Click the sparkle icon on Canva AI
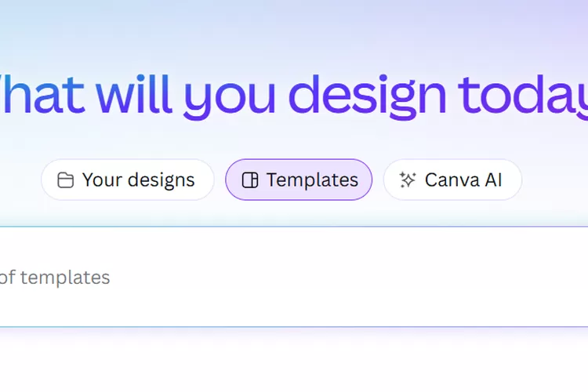The width and height of the screenshot is (588, 392). tap(408, 180)
